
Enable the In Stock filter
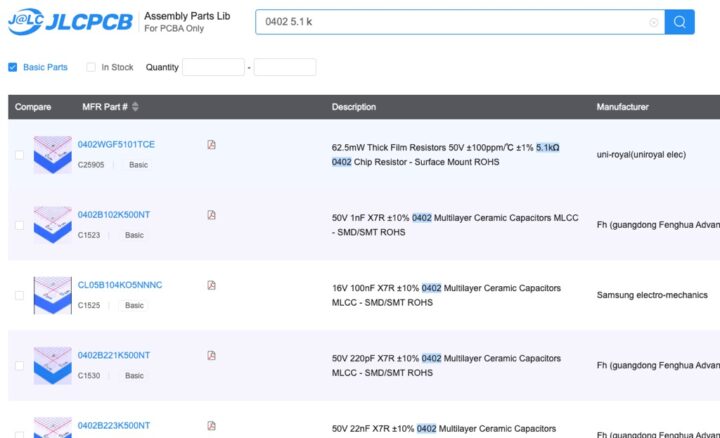click(x=91, y=67)
